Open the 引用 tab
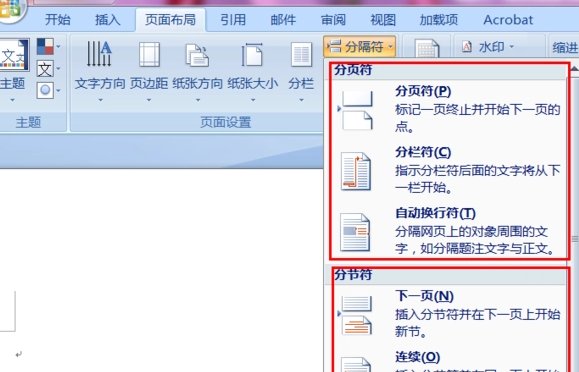 (x=233, y=20)
